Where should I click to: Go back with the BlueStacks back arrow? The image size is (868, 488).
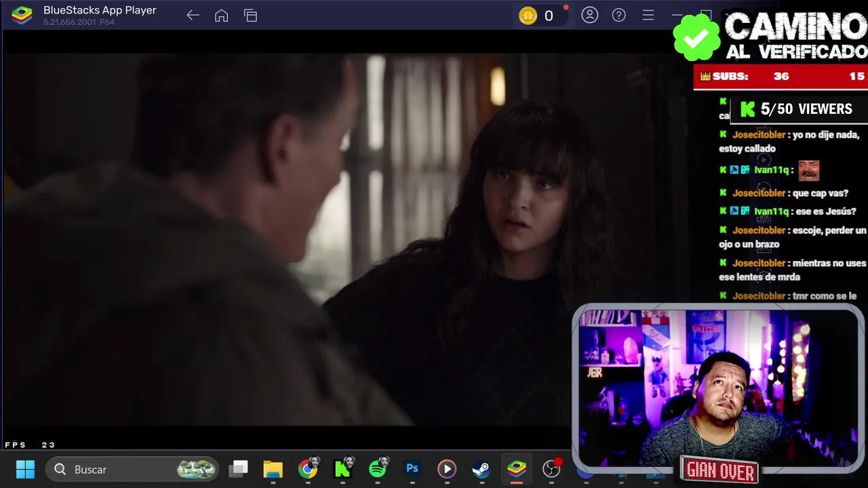(193, 15)
